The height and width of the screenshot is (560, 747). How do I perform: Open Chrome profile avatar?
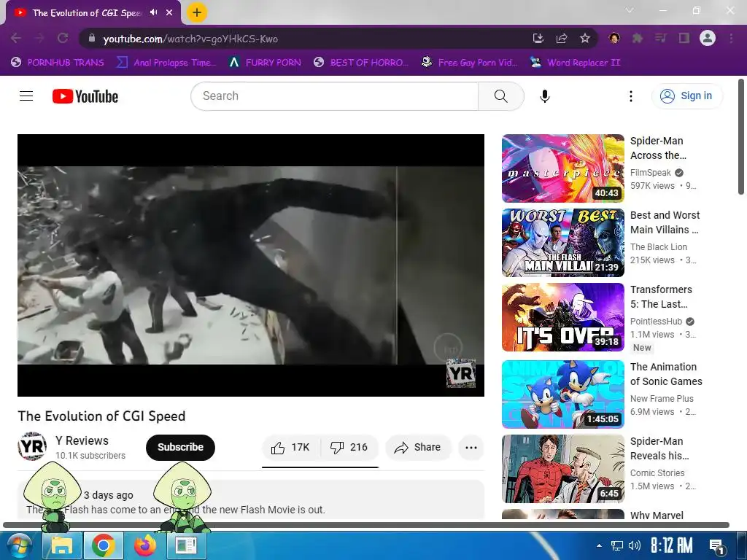[x=708, y=38]
